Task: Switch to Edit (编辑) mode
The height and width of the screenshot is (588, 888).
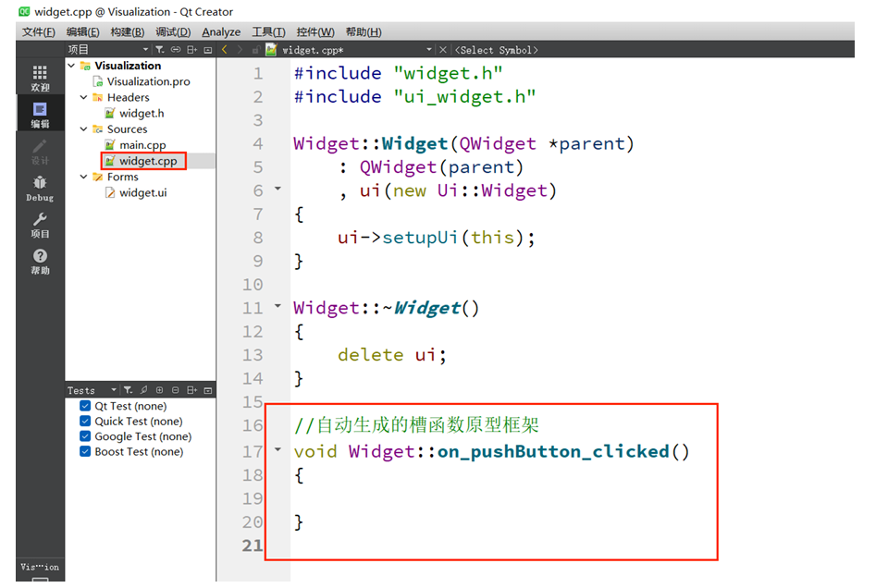Action: (x=40, y=115)
